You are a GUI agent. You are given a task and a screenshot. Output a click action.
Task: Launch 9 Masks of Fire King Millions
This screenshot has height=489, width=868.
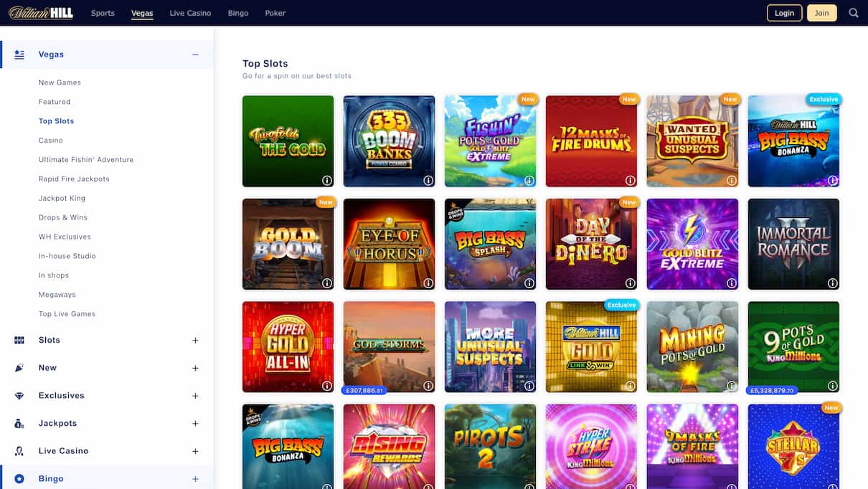point(692,447)
